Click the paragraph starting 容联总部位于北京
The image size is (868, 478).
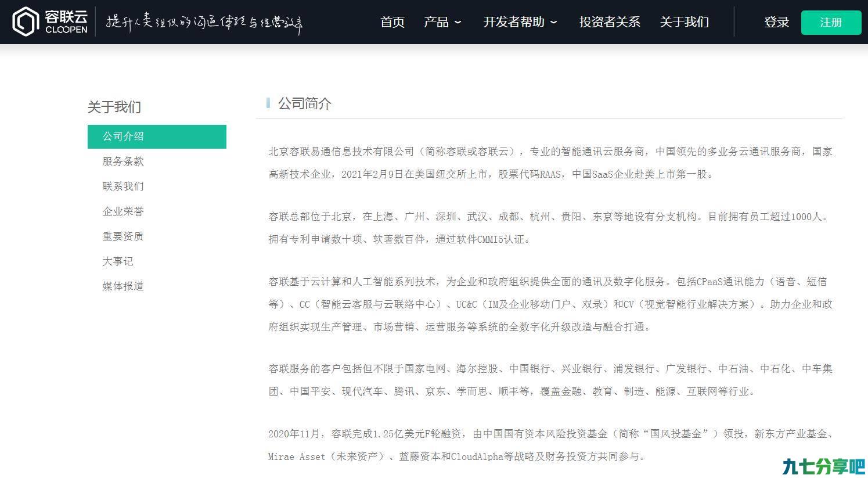pyautogui.click(x=550, y=228)
